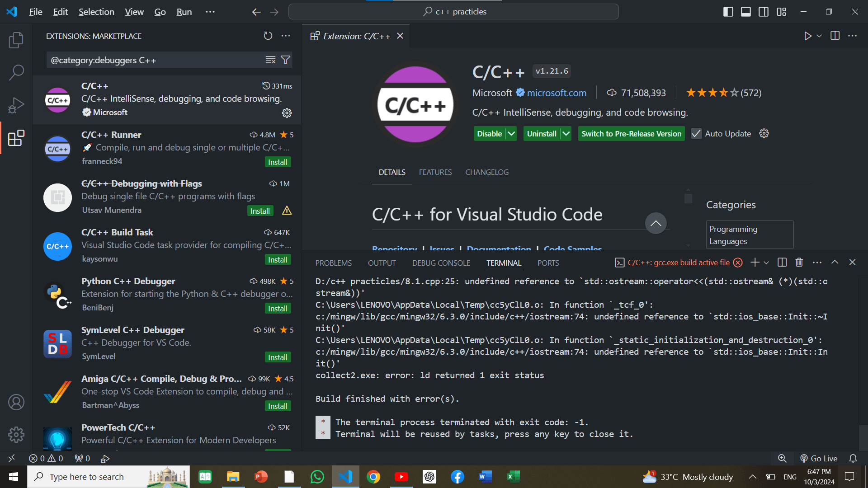Click the Windows Start button
This screenshot has height=488, width=868.
coord(14,477)
